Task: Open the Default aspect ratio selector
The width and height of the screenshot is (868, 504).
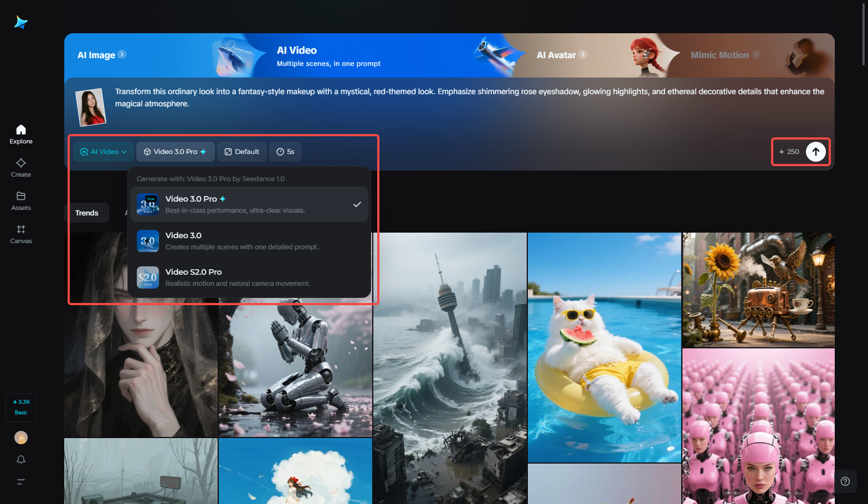Action: point(242,152)
